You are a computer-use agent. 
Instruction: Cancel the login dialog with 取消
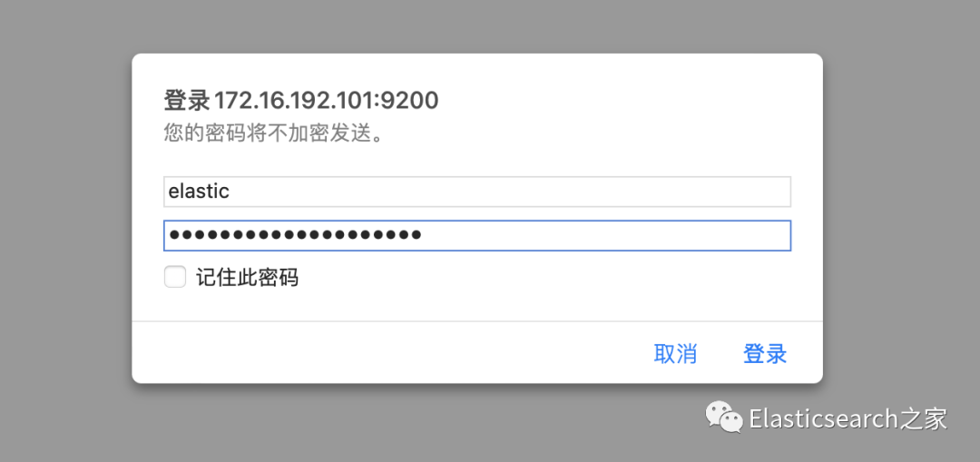point(675,354)
